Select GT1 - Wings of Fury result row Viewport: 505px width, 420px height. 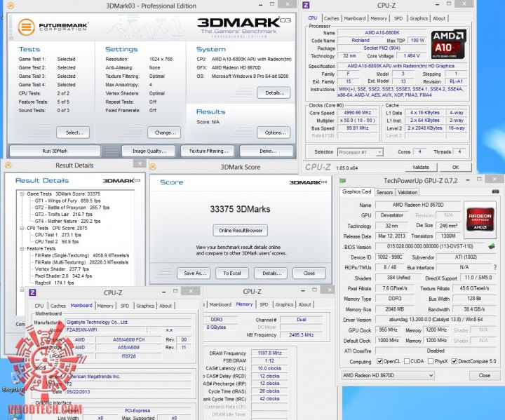(x=67, y=201)
